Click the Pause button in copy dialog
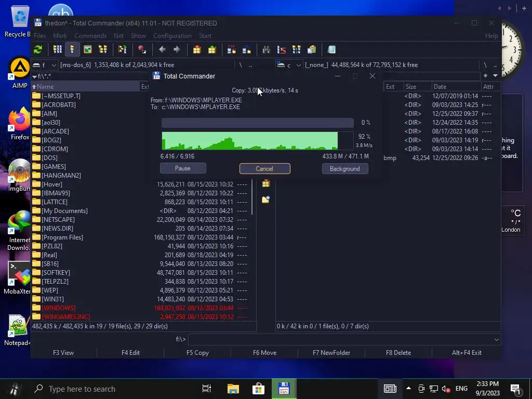 (x=183, y=168)
